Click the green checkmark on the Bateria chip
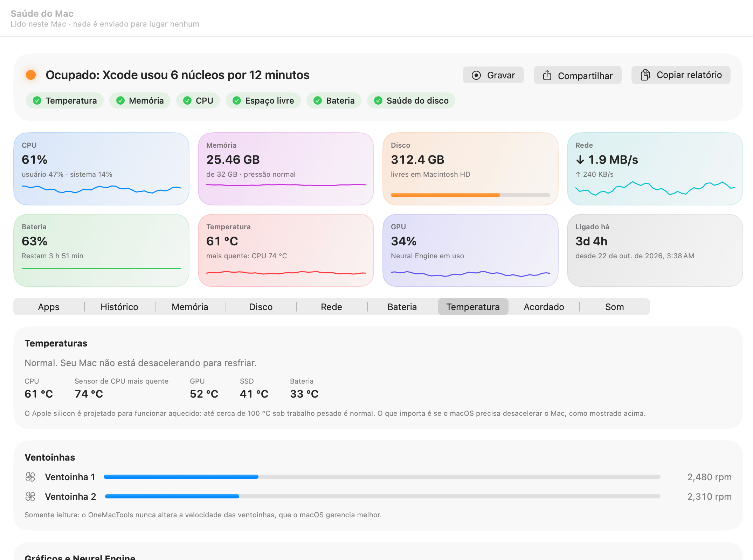The width and height of the screenshot is (753, 560). (318, 101)
